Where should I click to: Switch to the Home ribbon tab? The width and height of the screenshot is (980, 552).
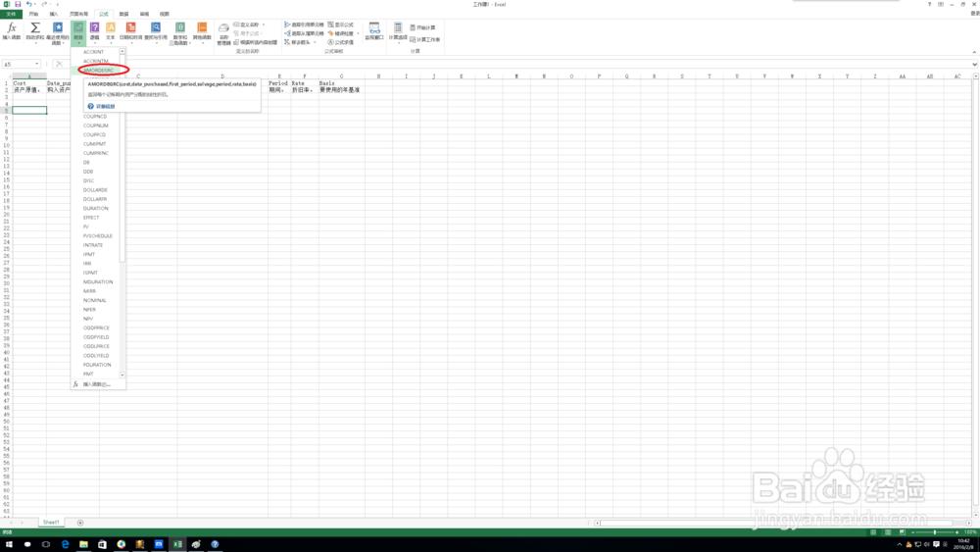(x=33, y=14)
